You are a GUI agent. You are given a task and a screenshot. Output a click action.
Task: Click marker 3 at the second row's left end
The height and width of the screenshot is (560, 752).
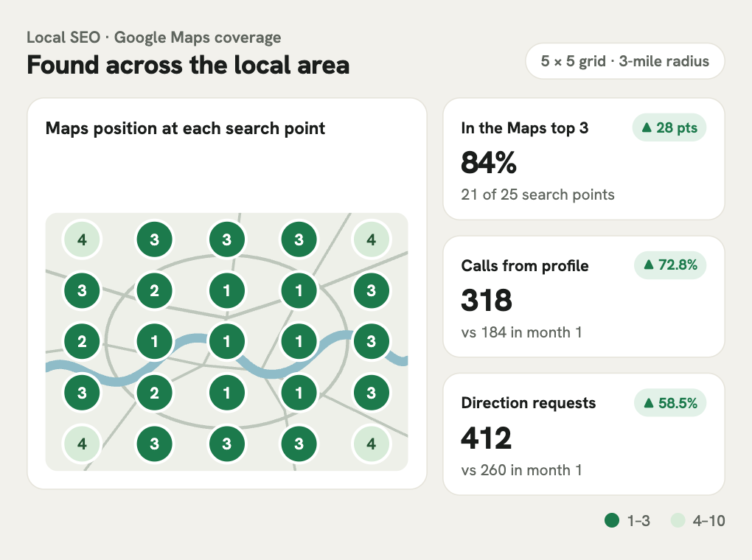point(82,290)
